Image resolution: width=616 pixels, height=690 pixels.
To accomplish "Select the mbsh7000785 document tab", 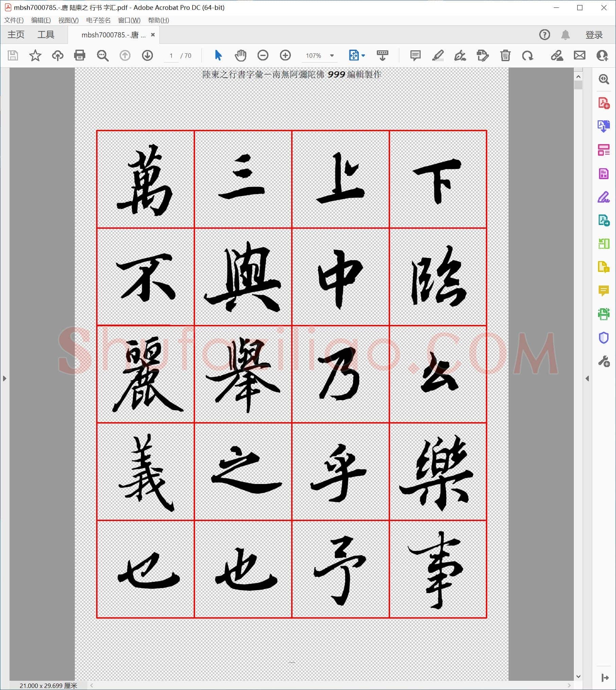I will tap(113, 35).
